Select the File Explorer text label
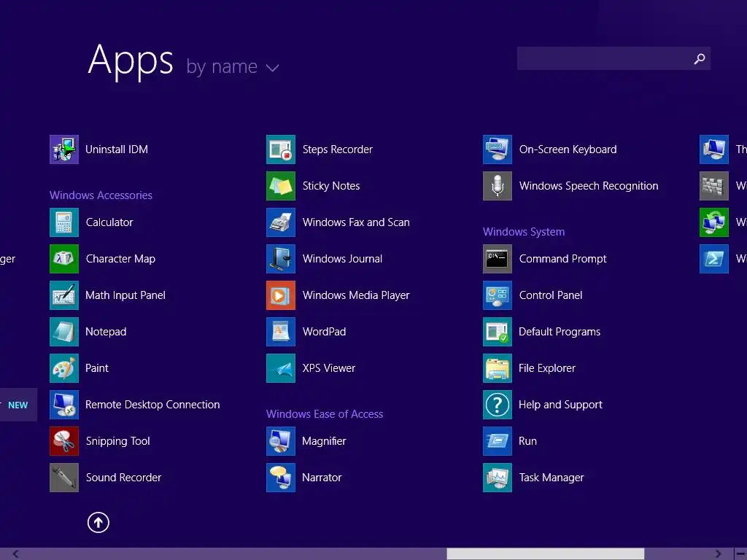The image size is (747, 560). coord(547,368)
